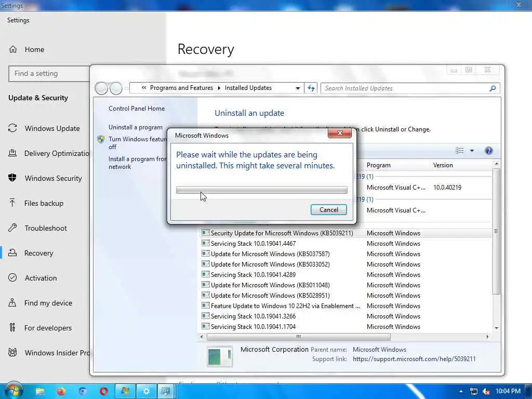Click Uninstall a program link
Viewport: 532px width, 399px height.
(x=136, y=127)
